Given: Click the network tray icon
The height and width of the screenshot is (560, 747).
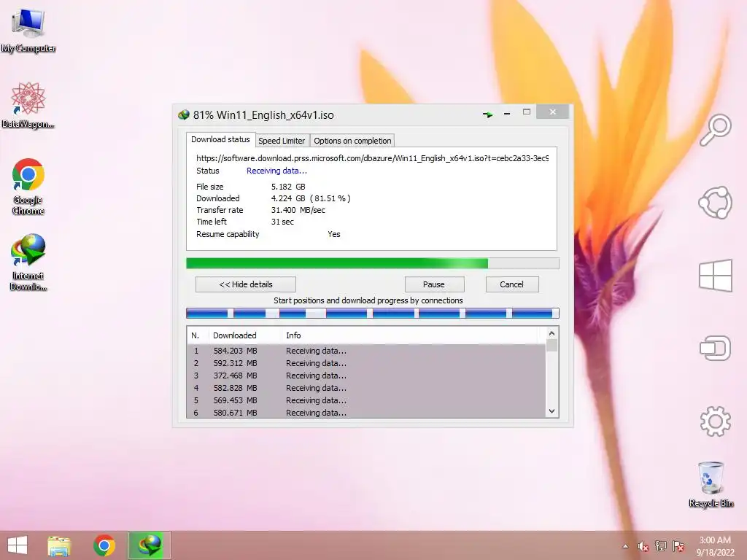Looking at the screenshot, I should pyautogui.click(x=661, y=546).
